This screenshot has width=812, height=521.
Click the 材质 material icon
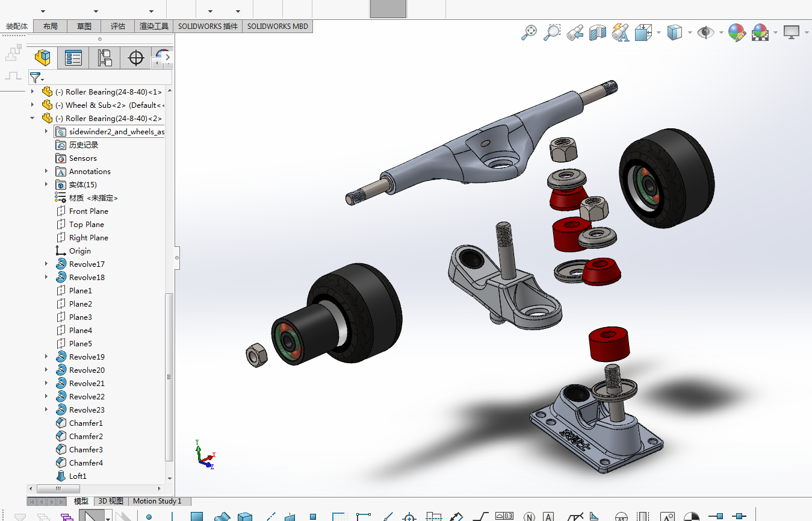coord(61,198)
